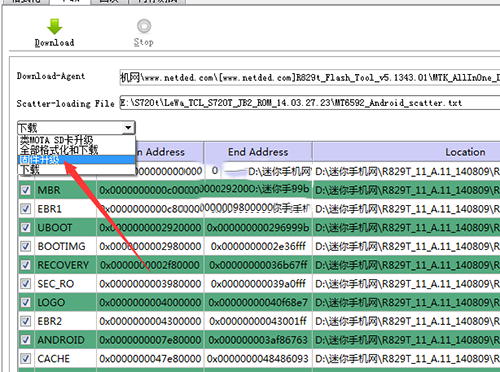Click end address 0x000000003af86763
Viewport: 500px width, 372px height.
[258, 340]
